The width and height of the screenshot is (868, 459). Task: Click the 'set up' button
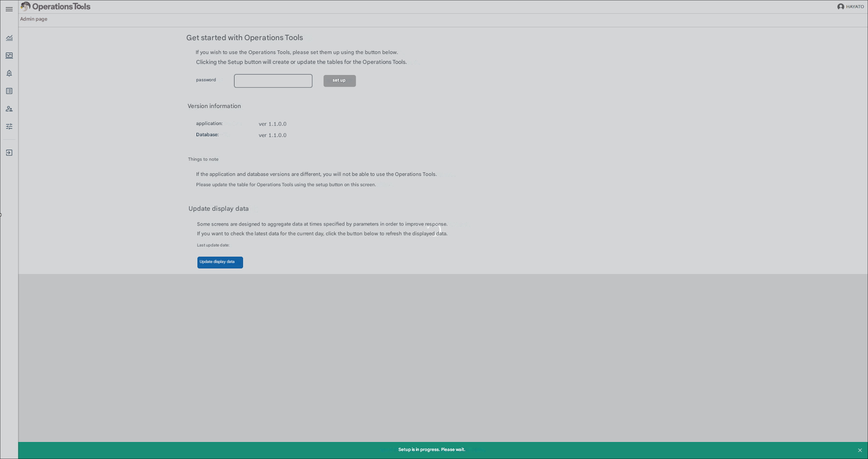click(340, 81)
